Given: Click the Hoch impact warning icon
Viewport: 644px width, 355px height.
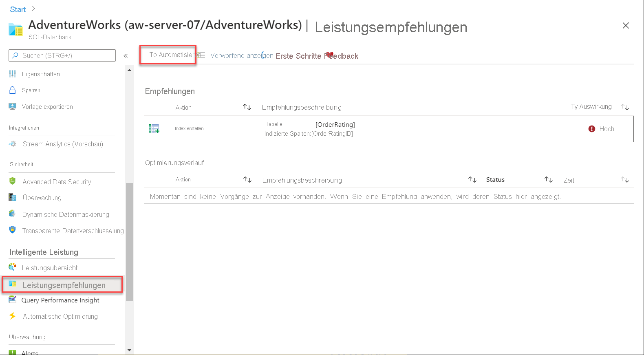Looking at the screenshot, I should coord(592,129).
